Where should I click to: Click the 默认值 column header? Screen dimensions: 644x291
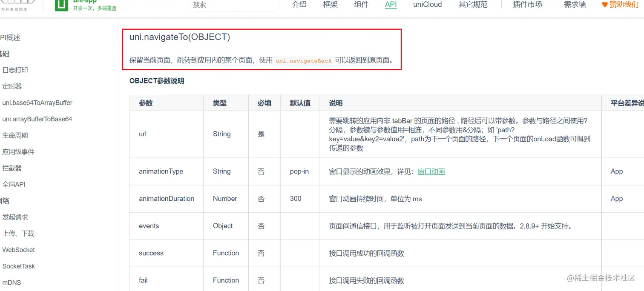[x=300, y=103]
